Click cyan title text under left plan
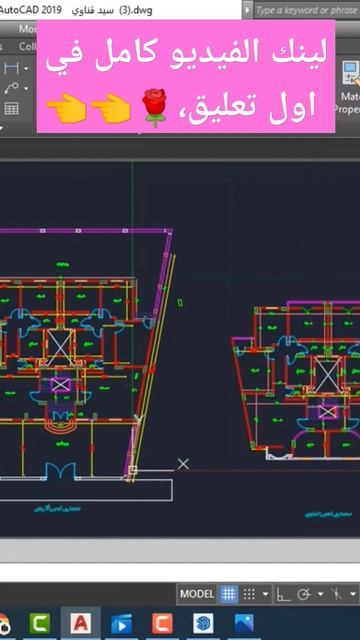This screenshot has height=640, width=360. pos(56,509)
